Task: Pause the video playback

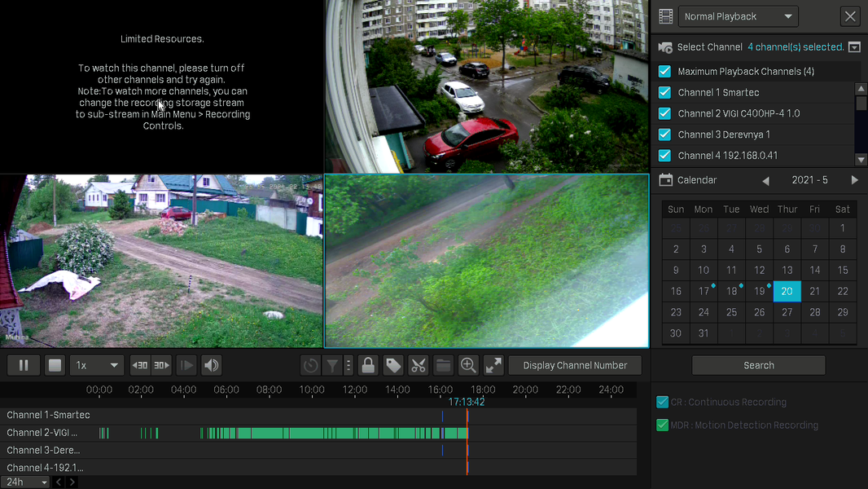Action: 24,365
